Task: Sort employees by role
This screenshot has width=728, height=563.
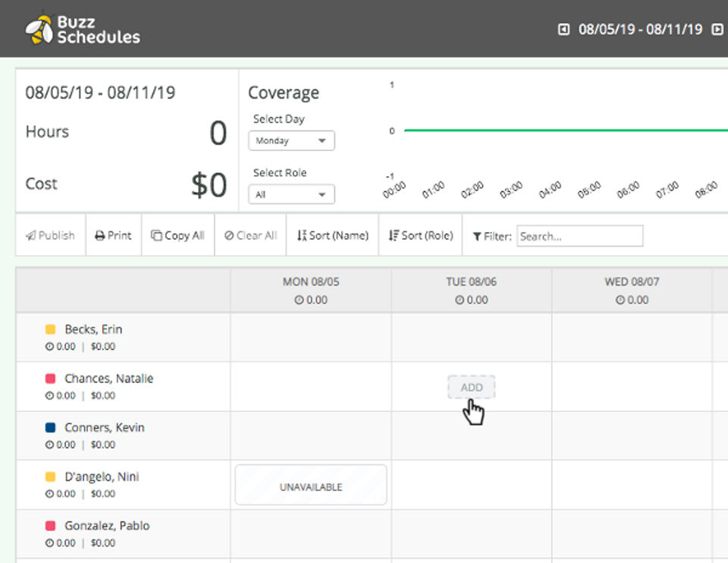Action: point(420,235)
